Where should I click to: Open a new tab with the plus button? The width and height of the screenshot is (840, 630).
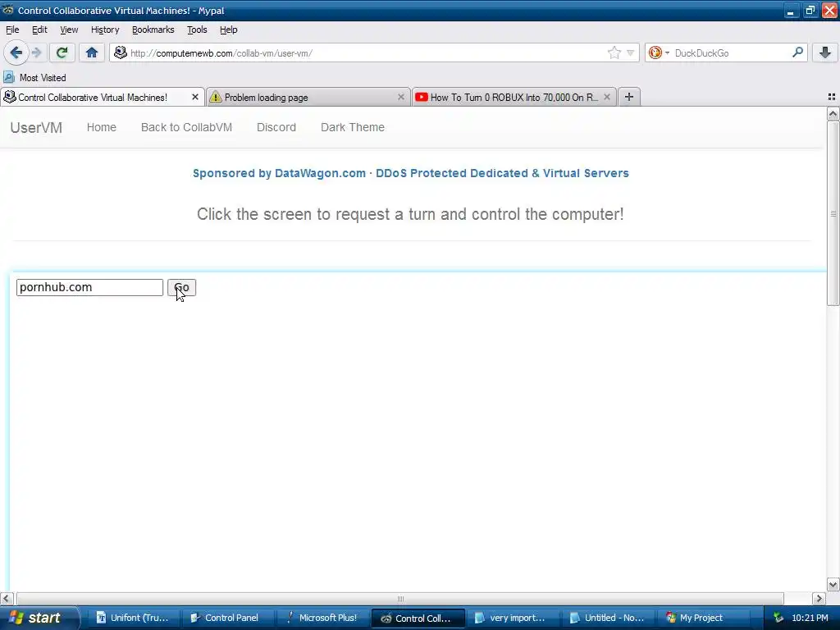coord(629,97)
